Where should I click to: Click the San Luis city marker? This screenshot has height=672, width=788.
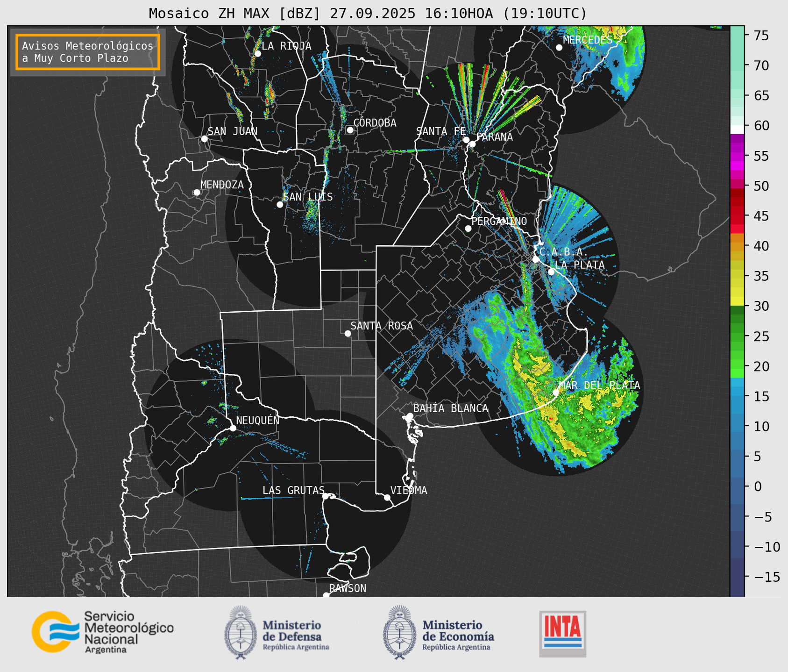280,205
